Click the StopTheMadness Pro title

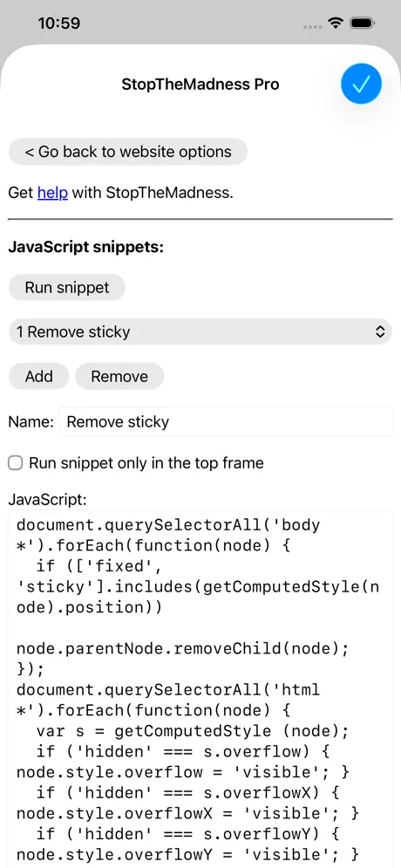click(200, 84)
